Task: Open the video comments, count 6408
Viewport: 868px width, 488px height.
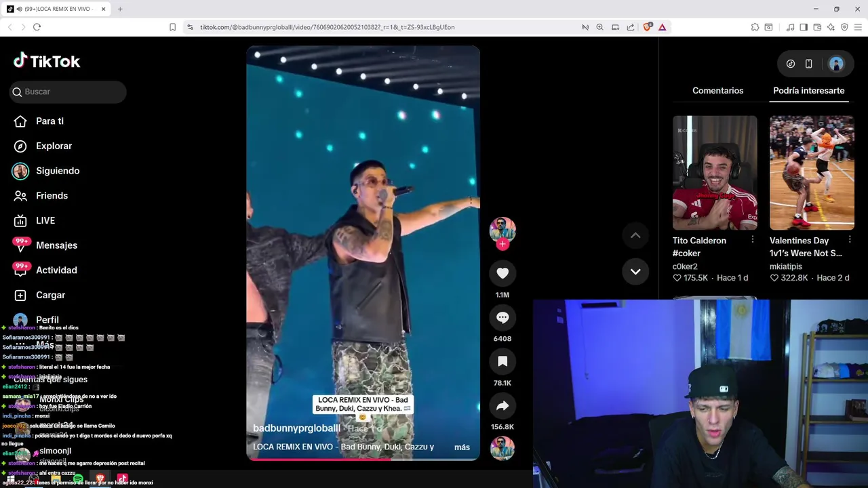Action: pos(502,317)
